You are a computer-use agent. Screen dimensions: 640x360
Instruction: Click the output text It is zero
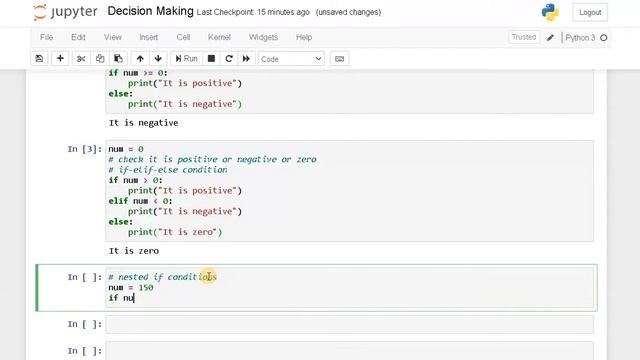pyautogui.click(x=134, y=251)
